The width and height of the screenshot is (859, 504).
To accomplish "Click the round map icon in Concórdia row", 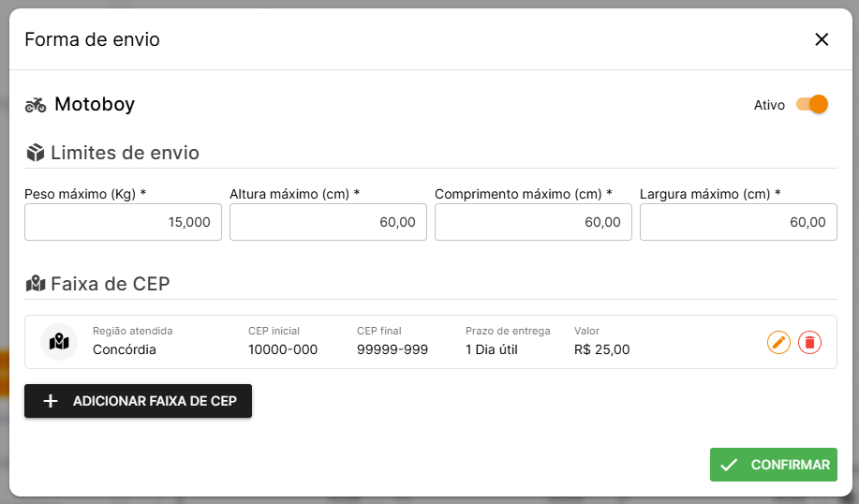I will click(59, 342).
